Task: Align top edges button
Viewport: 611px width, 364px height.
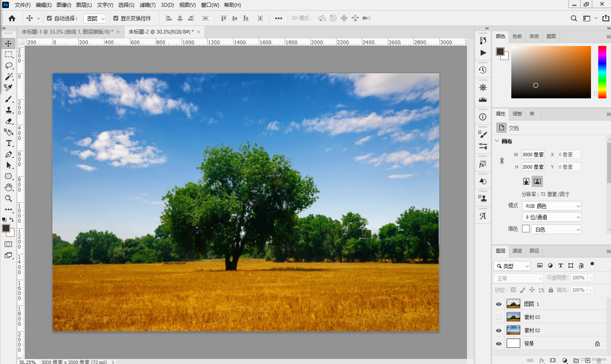Action: 224,18
